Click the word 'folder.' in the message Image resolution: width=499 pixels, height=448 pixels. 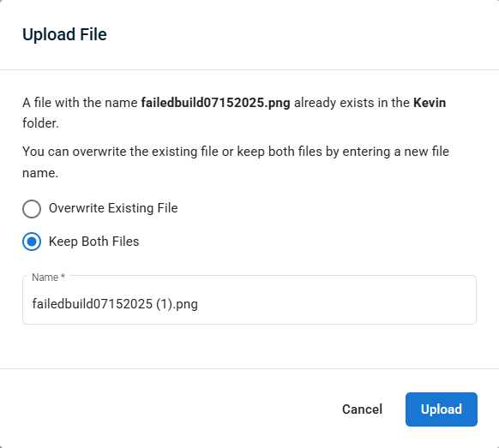pyautogui.click(x=40, y=123)
